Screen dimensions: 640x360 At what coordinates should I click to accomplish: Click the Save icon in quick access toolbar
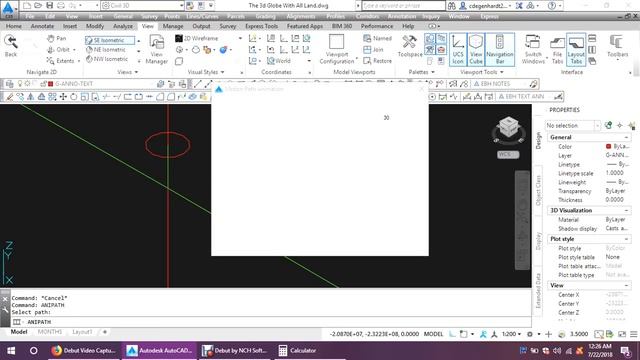49,5
